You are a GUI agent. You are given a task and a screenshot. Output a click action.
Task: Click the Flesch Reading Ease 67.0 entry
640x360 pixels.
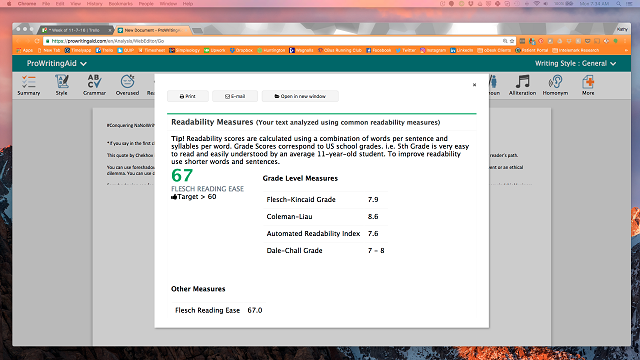[218, 310]
